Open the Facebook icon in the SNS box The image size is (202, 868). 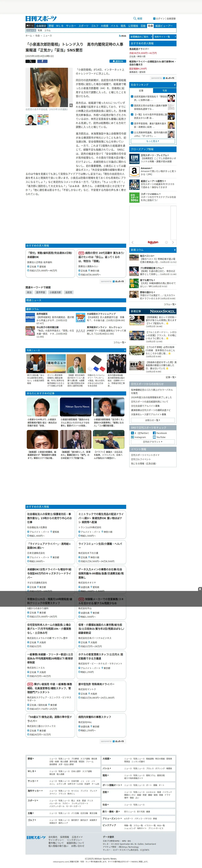click(154, 433)
